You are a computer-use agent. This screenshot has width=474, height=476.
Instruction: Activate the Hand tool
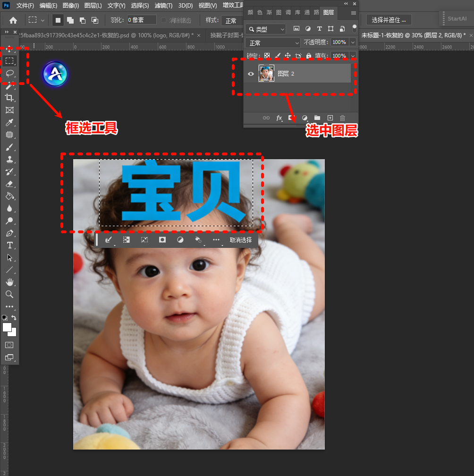[9, 282]
